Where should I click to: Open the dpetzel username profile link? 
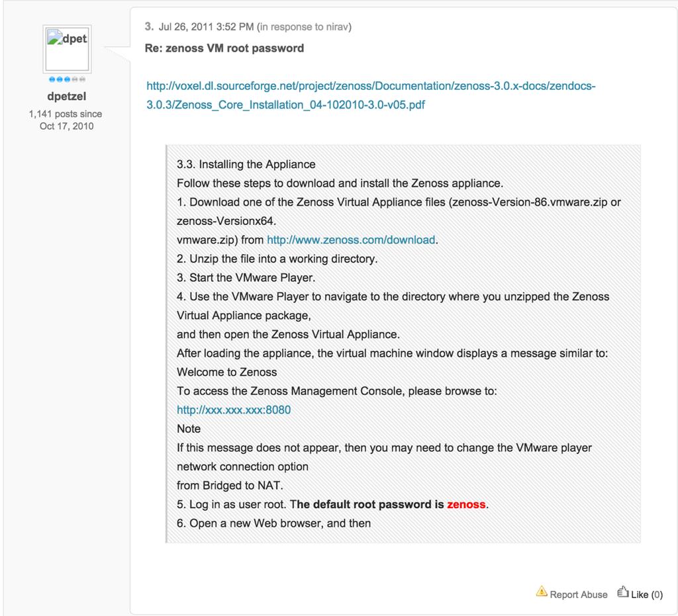coord(67,97)
